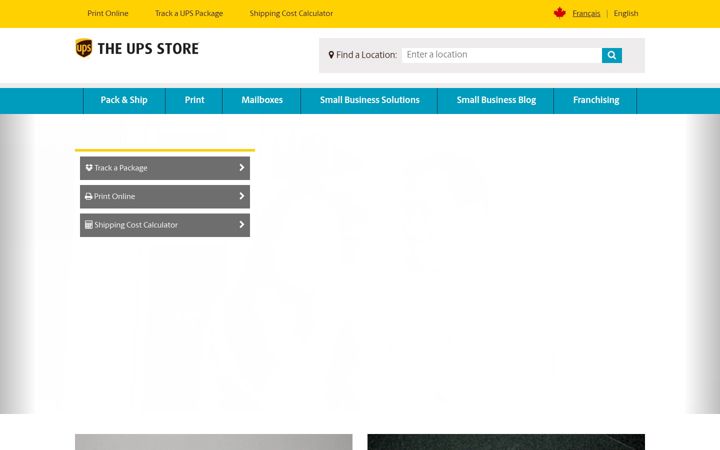Open the Pack & Ship menu
Image resolution: width=720 pixels, height=450 pixels.
(124, 101)
